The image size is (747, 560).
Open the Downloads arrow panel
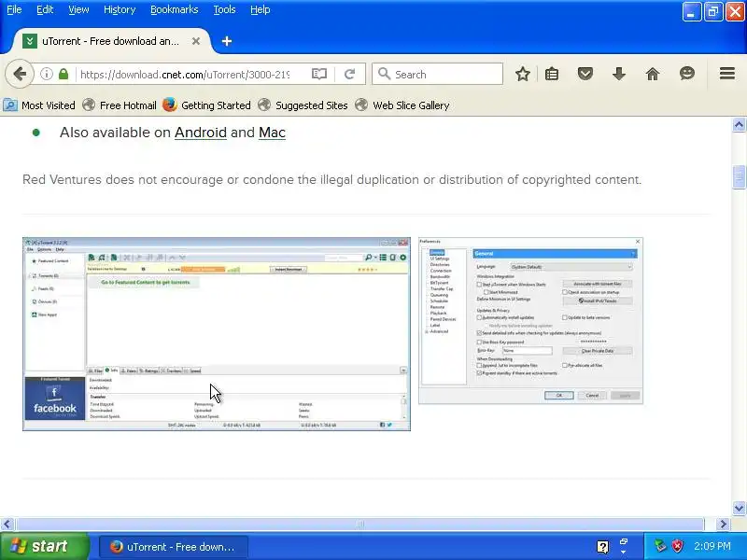(619, 74)
